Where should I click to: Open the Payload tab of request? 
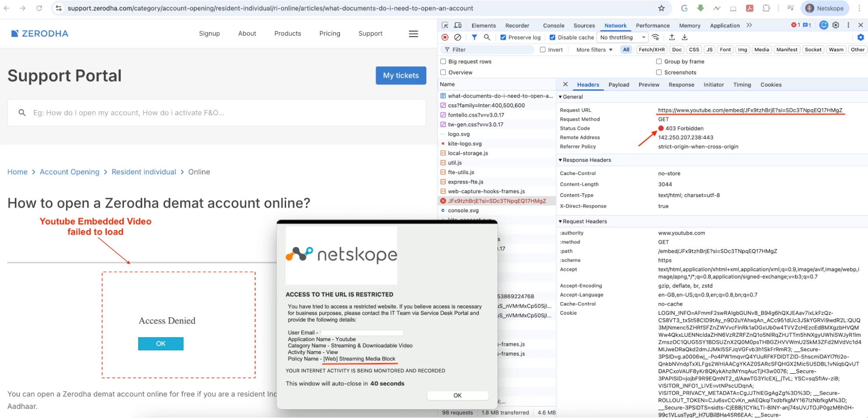619,85
